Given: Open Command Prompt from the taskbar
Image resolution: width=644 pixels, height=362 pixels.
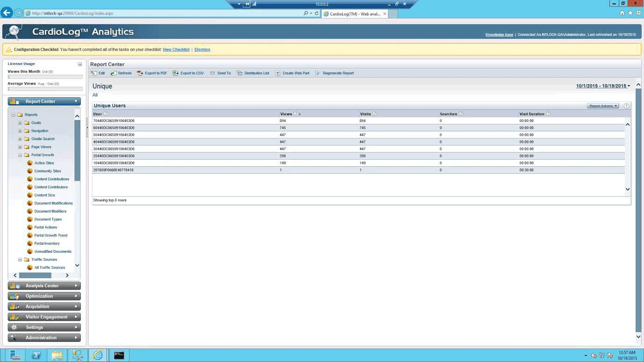Looking at the screenshot, I should click(119, 355).
